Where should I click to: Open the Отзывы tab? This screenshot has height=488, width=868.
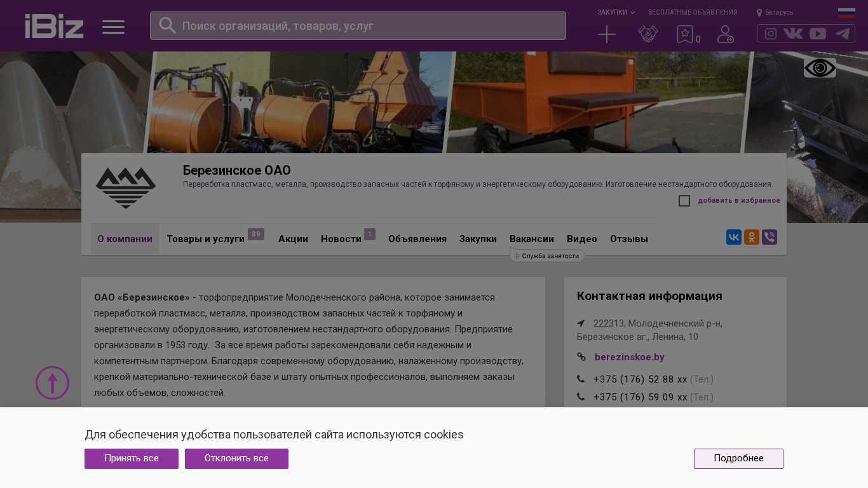click(629, 239)
